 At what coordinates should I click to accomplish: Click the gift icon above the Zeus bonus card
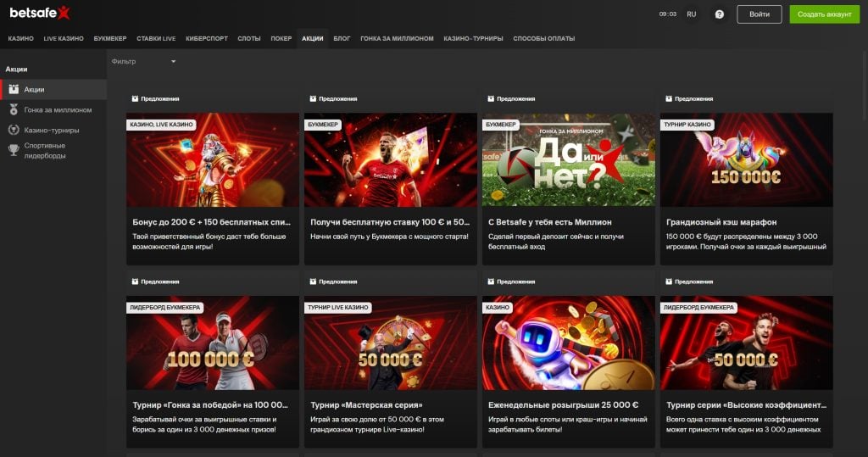click(x=135, y=98)
